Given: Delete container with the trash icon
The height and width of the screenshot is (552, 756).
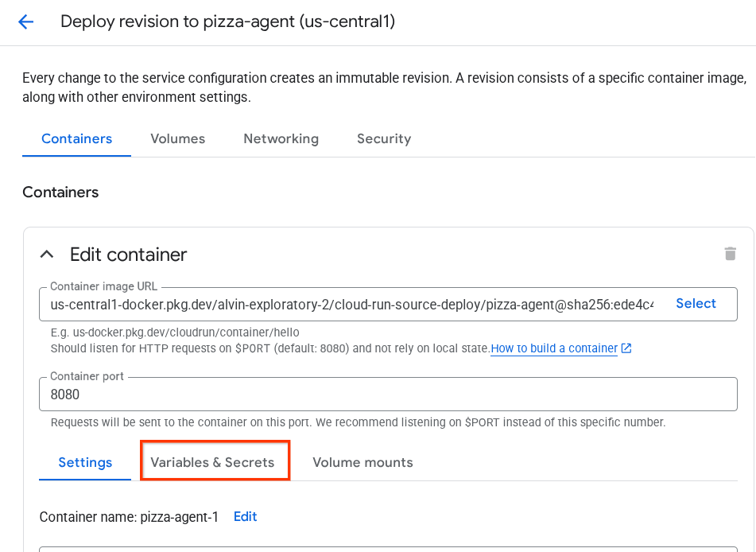Looking at the screenshot, I should [730, 254].
